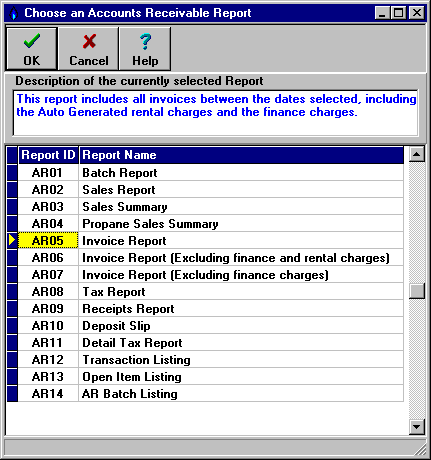Click the flame application icon in title bar
The height and width of the screenshot is (460, 431).
(13, 13)
